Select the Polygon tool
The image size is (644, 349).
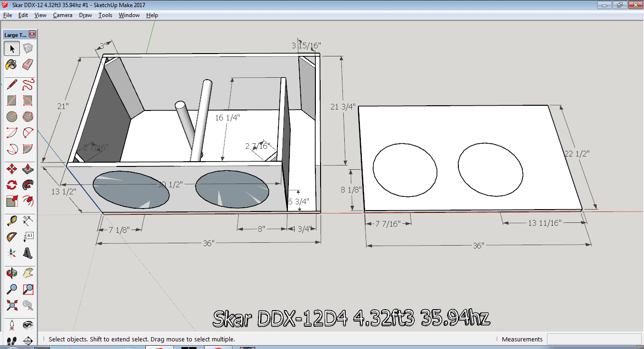click(28, 116)
